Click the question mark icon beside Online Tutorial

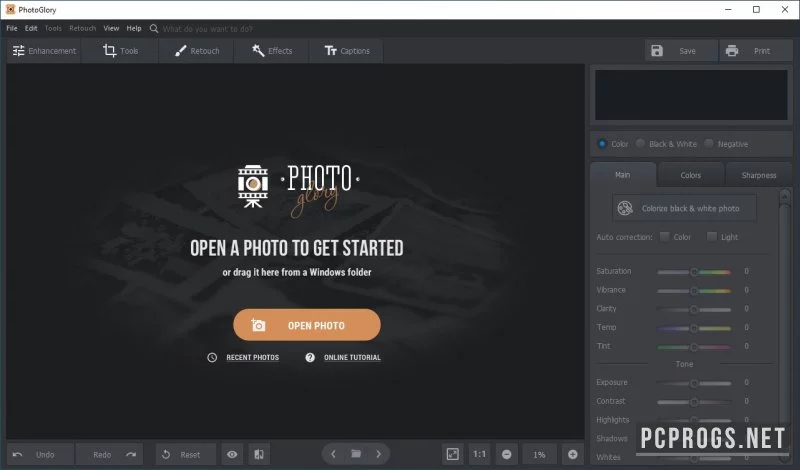click(310, 358)
